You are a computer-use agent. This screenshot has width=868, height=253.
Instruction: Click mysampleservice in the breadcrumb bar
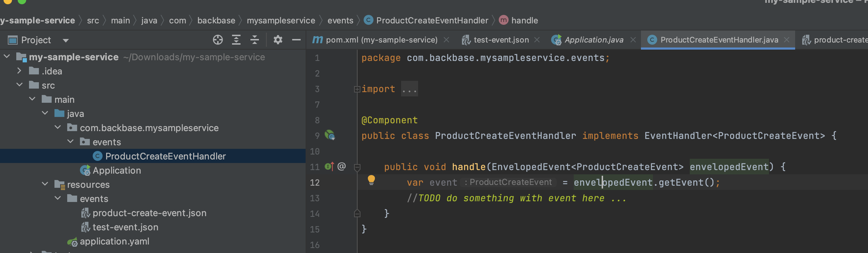tap(281, 21)
